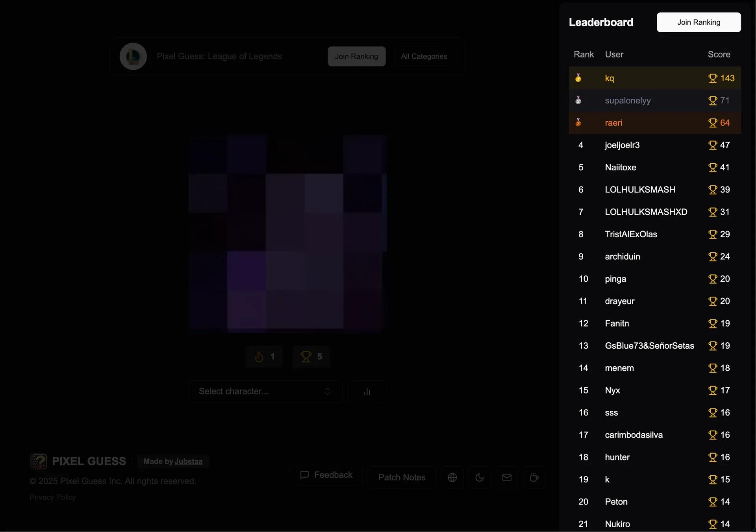Click the trophy score counter showing 5
The height and width of the screenshot is (532, 756).
pos(311,357)
